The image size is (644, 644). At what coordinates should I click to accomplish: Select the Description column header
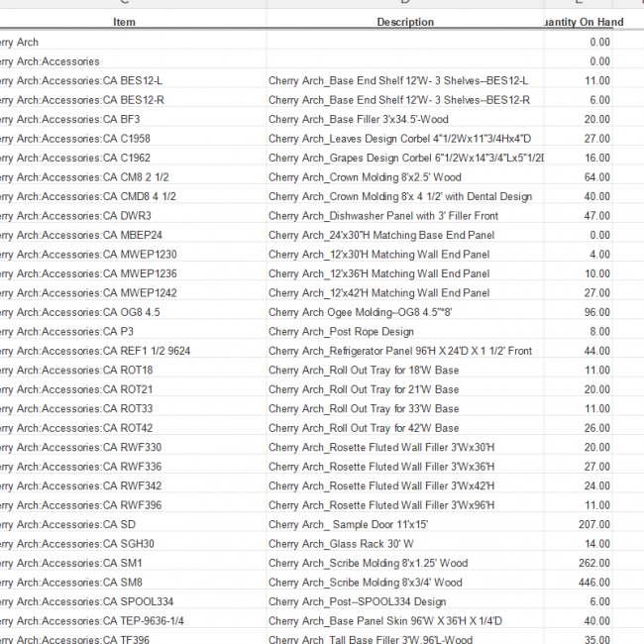tap(405, 22)
